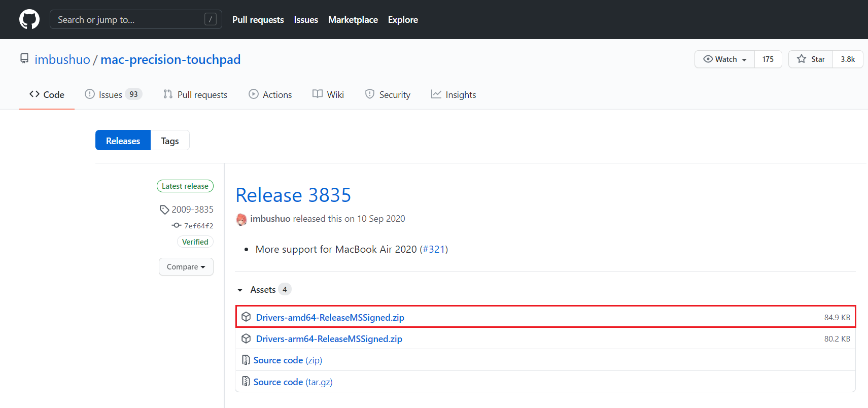Click the 80.2 KB file size text

coord(837,338)
